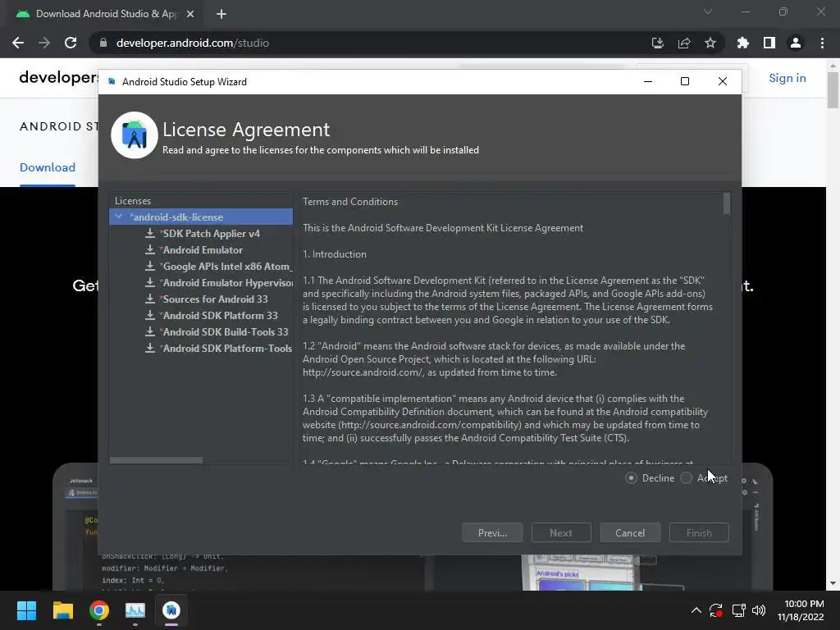Close the Setup Wizard window
The width and height of the screenshot is (840, 630).
pyautogui.click(x=722, y=81)
